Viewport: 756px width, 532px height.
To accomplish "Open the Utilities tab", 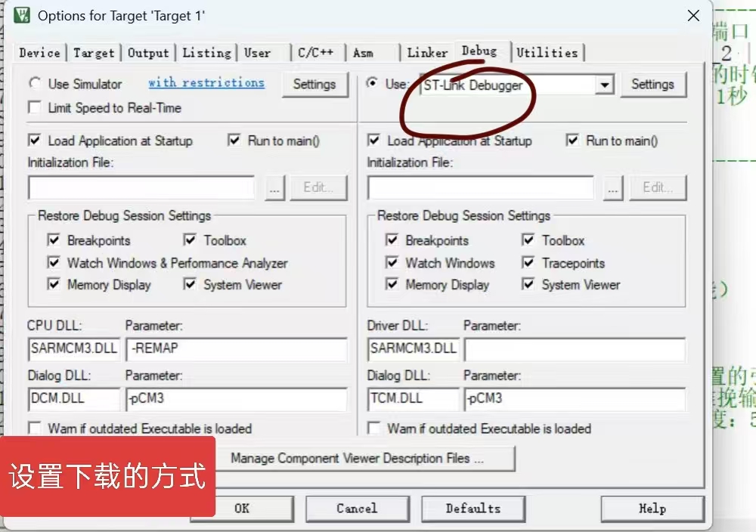I will (547, 53).
